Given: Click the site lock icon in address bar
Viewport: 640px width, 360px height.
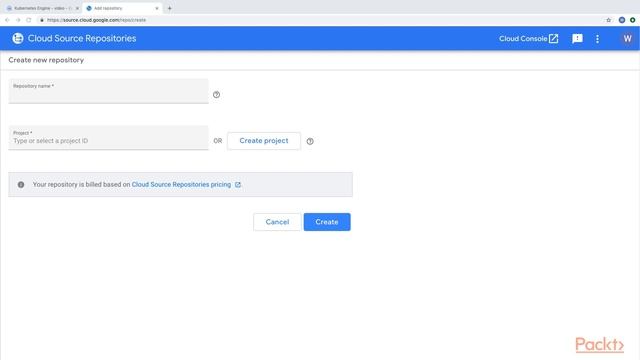Looking at the screenshot, I should [x=42, y=20].
